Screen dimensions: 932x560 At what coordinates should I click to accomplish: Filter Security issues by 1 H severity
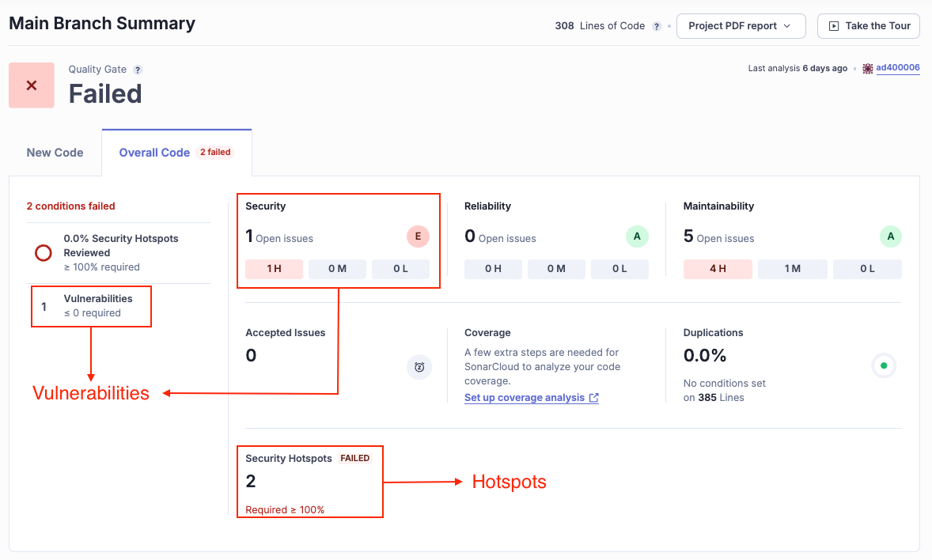(x=274, y=269)
